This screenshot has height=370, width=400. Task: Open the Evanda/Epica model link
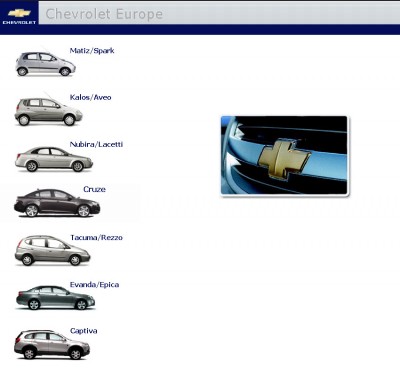[94, 285]
